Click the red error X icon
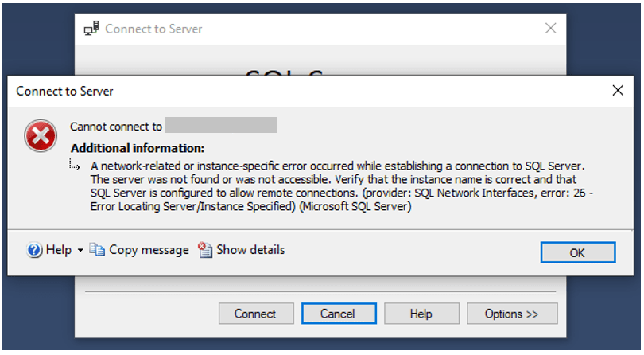 coord(41,136)
